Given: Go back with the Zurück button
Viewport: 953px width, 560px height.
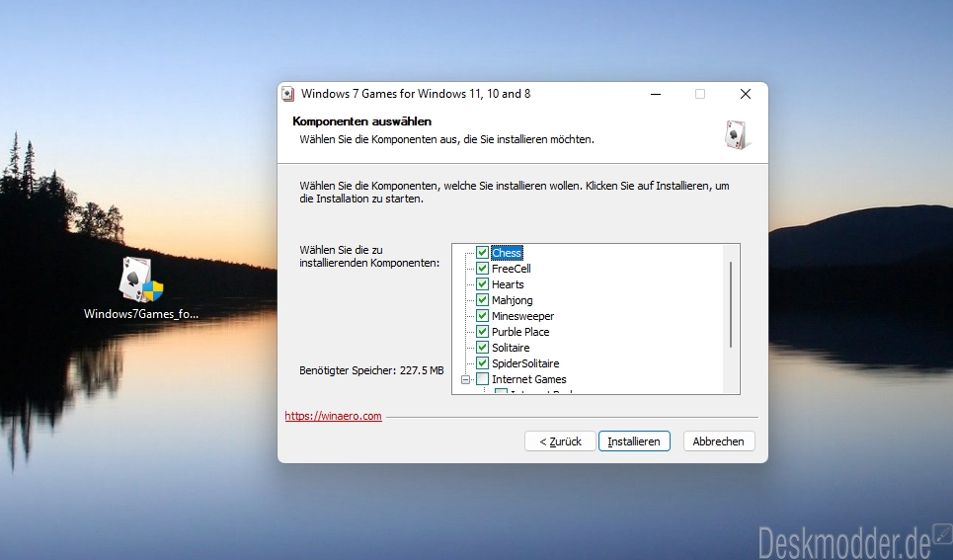Looking at the screenshot, I should (x=560, y=441).
